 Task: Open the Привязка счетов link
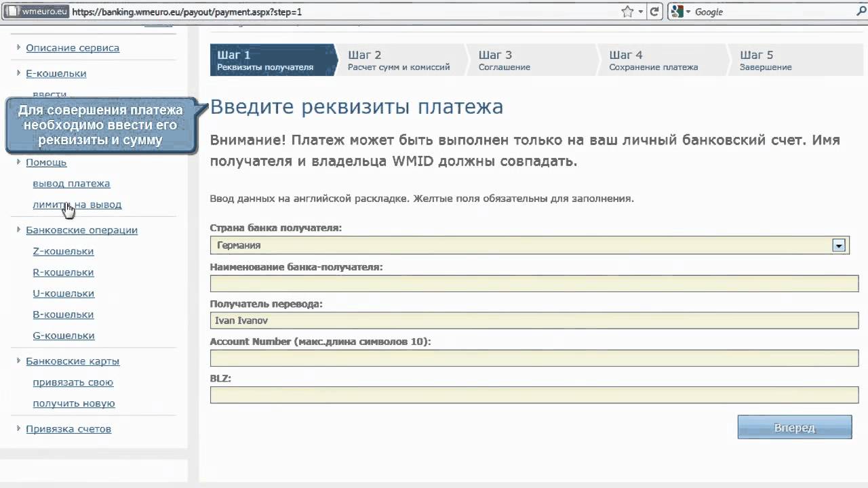[68, 429]
